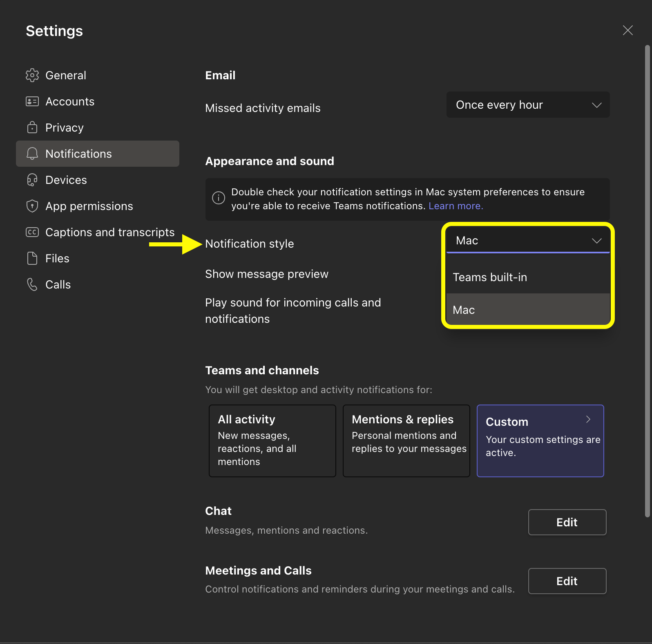Click the Notifications bell icon
Image resolution: width=652 pixels, height=644 pixels.
[32, 154]
